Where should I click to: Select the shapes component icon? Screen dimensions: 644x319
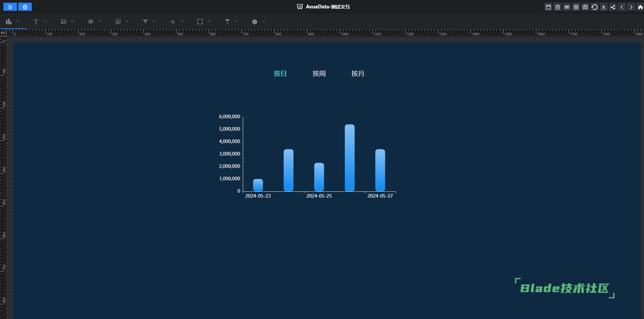pos(173,22)
